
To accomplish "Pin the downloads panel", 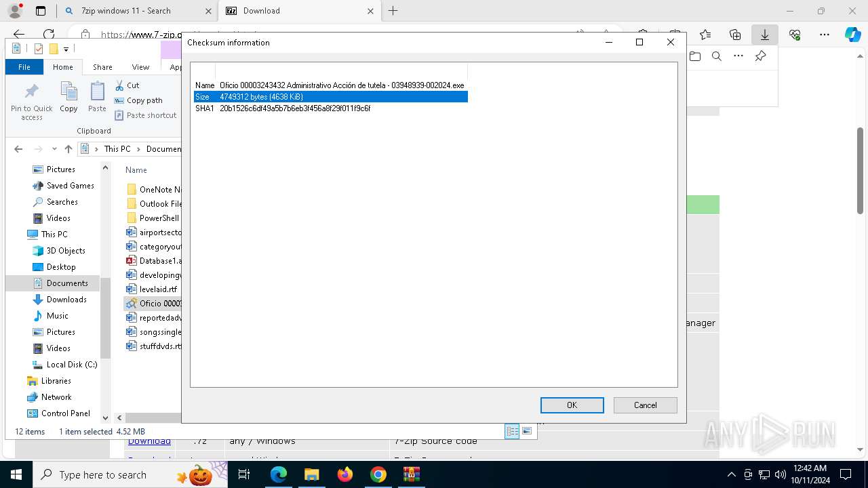I will [760, 56].
